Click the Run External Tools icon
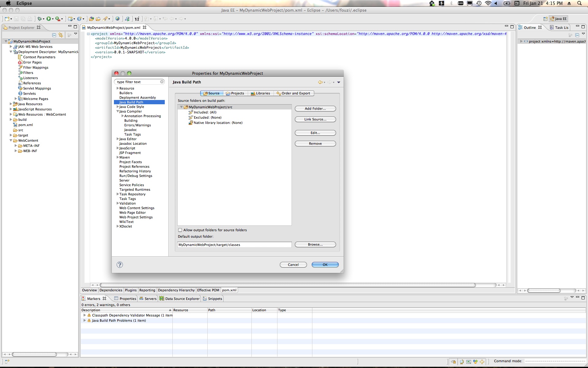Viewport: 588px width, 368px height. [58, 19]
